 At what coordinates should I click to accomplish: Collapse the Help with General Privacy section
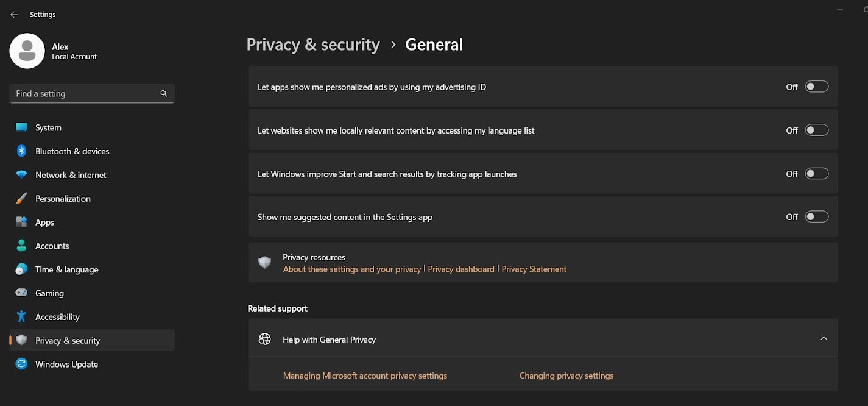[x=824, y=339]
